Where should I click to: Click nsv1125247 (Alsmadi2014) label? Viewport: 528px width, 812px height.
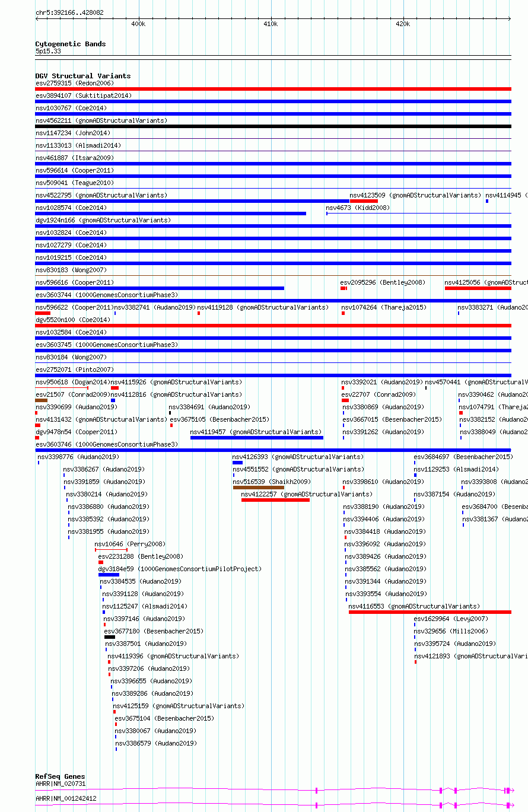[145, 606]
